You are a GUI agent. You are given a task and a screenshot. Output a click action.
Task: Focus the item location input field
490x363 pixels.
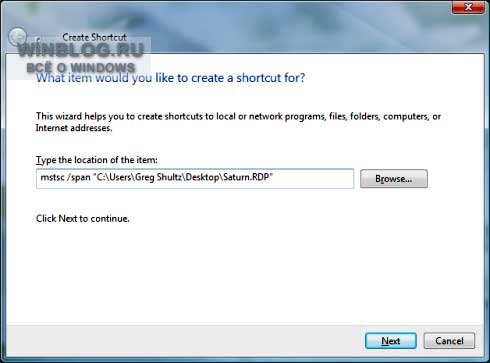[195, 178]
